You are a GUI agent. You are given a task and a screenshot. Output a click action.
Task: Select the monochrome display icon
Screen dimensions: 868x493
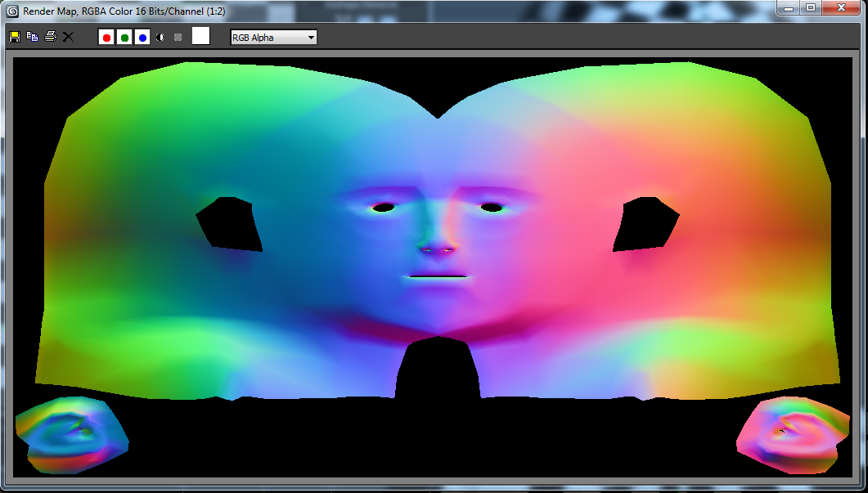point(160,37)
